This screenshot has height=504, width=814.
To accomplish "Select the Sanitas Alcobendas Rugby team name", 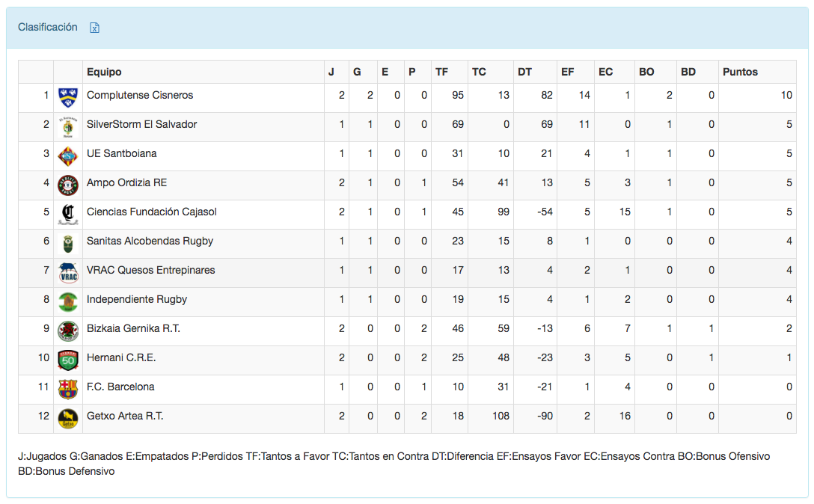I will tap(150, 241).
